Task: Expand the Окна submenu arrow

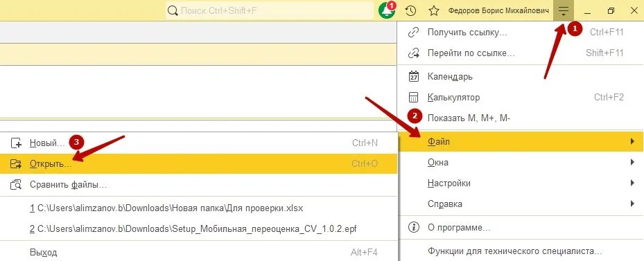Action: 632,162
